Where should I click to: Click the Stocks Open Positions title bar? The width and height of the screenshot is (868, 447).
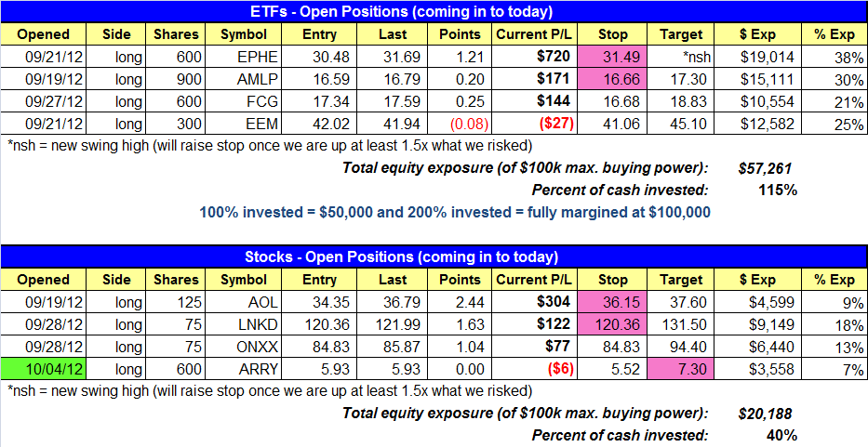433,256
